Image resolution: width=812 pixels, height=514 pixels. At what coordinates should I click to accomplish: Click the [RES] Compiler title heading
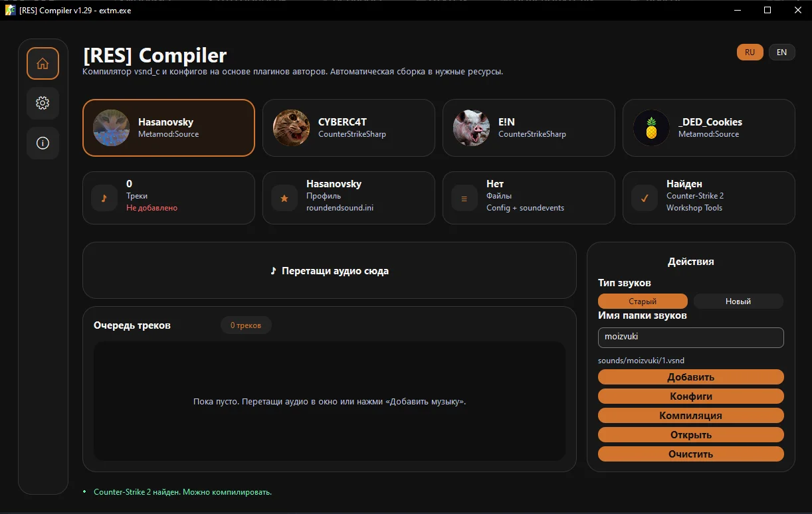tap(155, 55)
